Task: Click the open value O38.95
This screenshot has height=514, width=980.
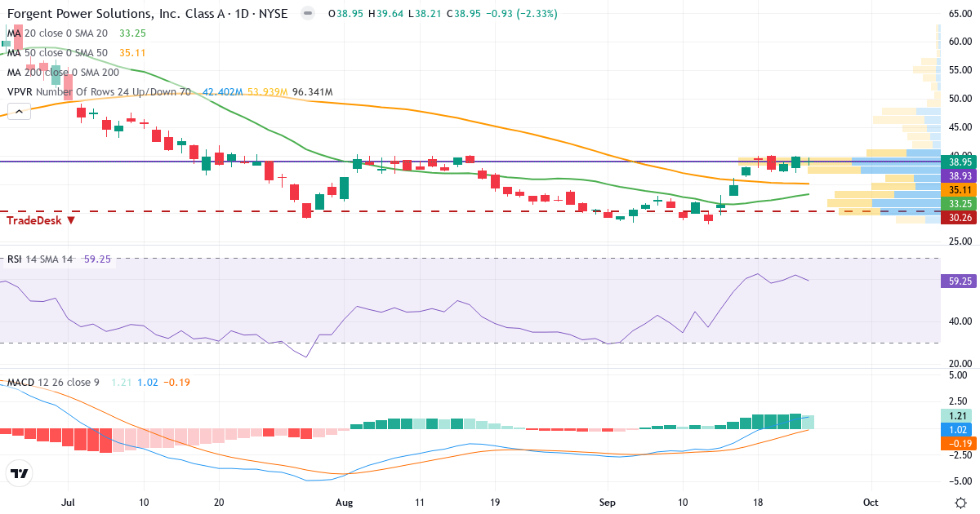Action: pyautogui.click(x=345, y=14)
